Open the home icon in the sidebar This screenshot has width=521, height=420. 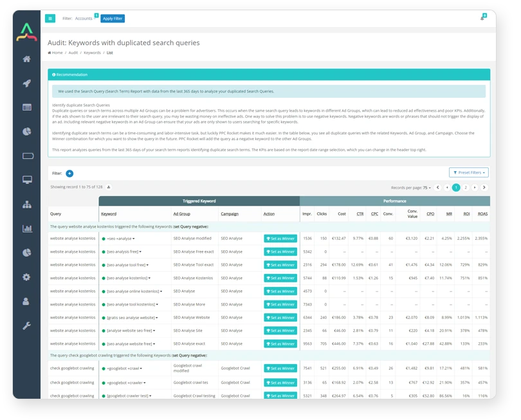[x=26, y=59]
